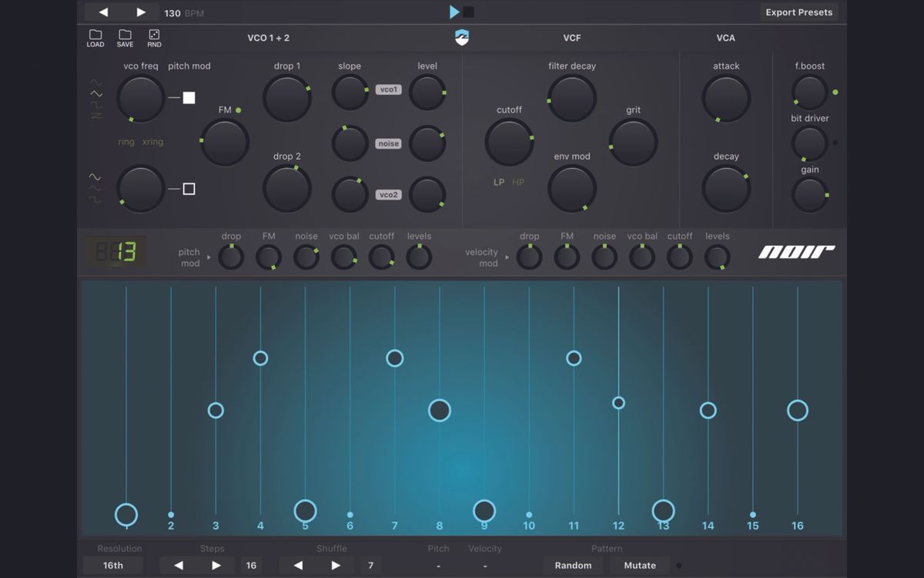
Task: Click the cutoff knob in the VCF section
Action: (509, 141)
